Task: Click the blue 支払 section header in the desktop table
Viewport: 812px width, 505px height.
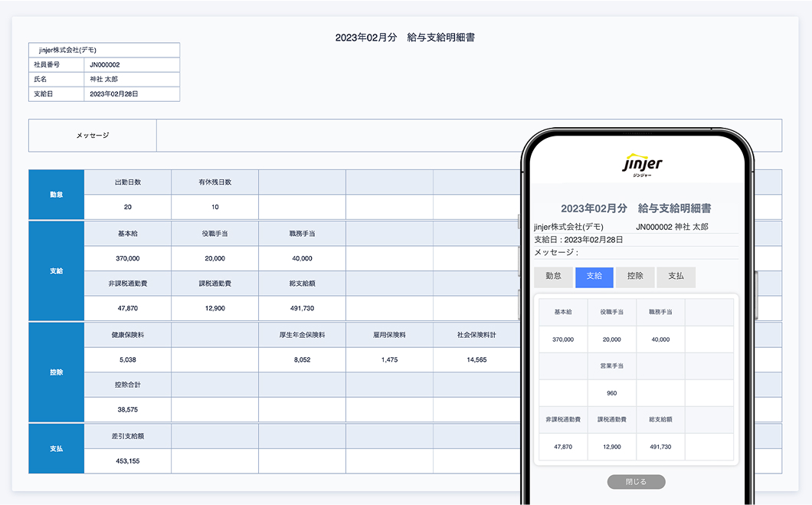Action: click(56, 448)
